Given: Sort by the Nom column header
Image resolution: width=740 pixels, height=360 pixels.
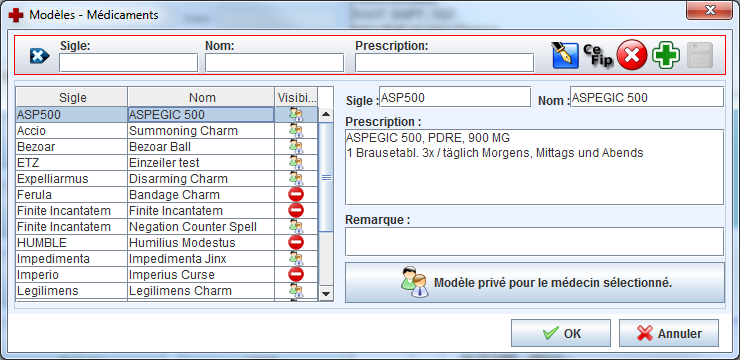Looking at the screenshot, I should 202,97.
